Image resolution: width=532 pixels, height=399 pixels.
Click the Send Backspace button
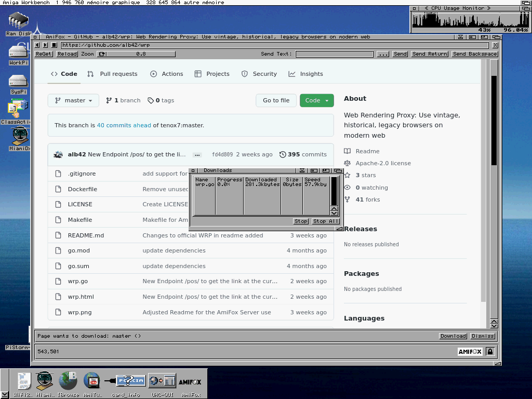(475, 54)
